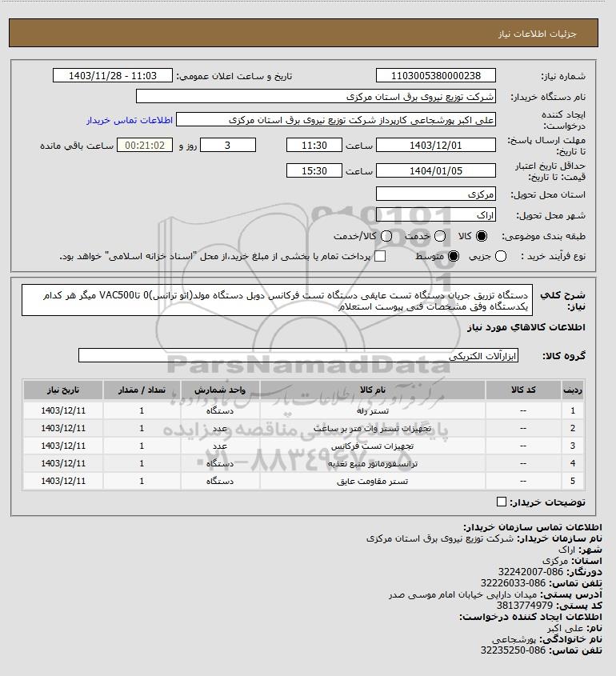Toggle the توضیحات خریدار checkbox
616x676 pixels.
coord(502,502)
